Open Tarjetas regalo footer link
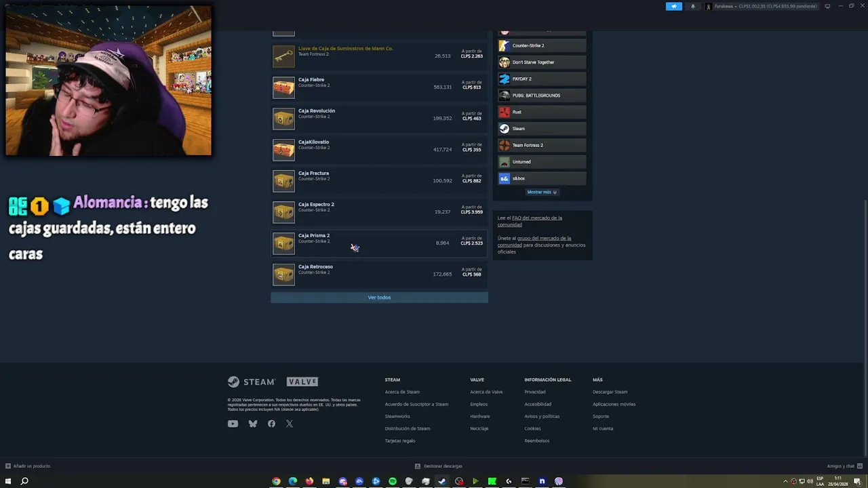The width and height of the screenshot is (868, 488). tap(400, 441)
